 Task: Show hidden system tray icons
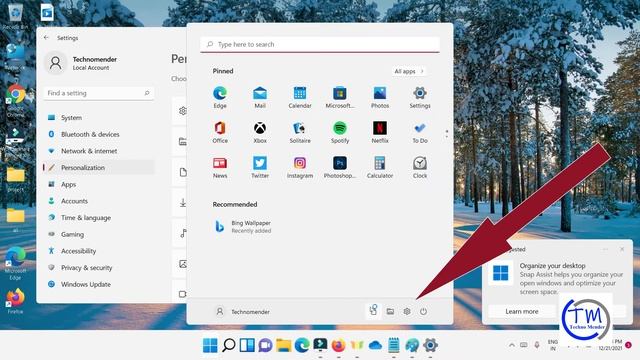point(511,345)
